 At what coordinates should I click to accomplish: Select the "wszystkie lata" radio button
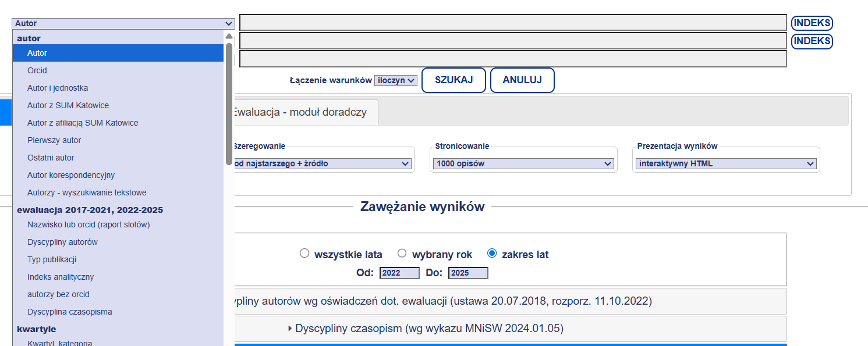click(304, 253)
